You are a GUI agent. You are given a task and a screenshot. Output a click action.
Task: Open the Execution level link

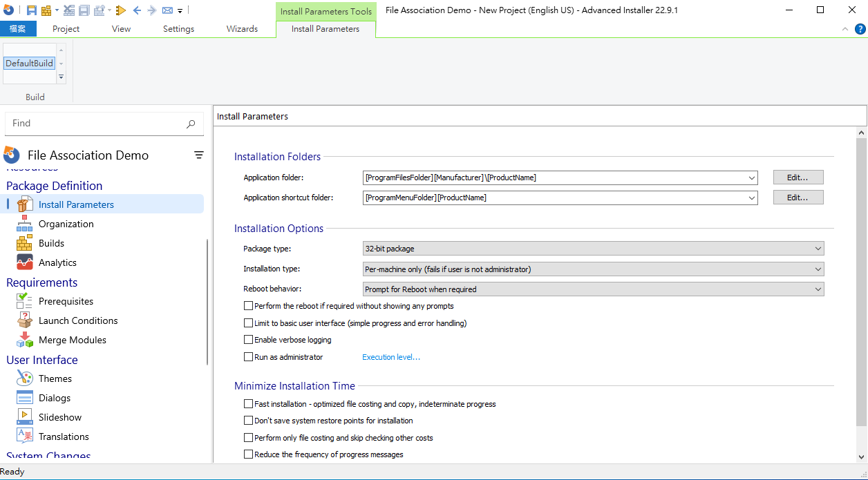pos(391,357)
